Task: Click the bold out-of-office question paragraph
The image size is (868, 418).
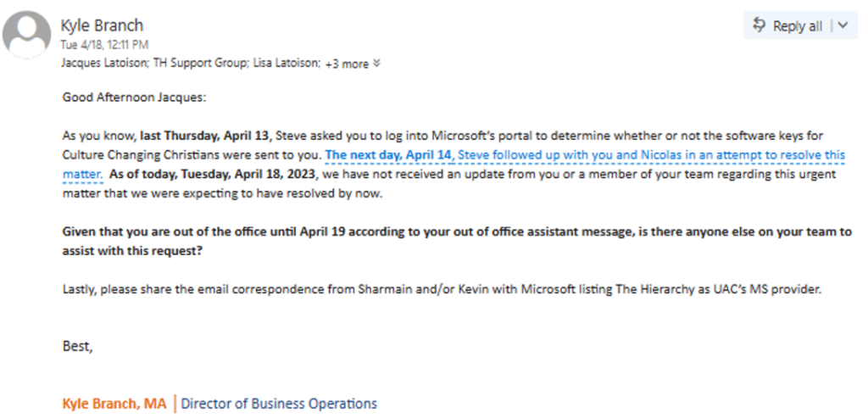Action: click(x=457, y=242)
